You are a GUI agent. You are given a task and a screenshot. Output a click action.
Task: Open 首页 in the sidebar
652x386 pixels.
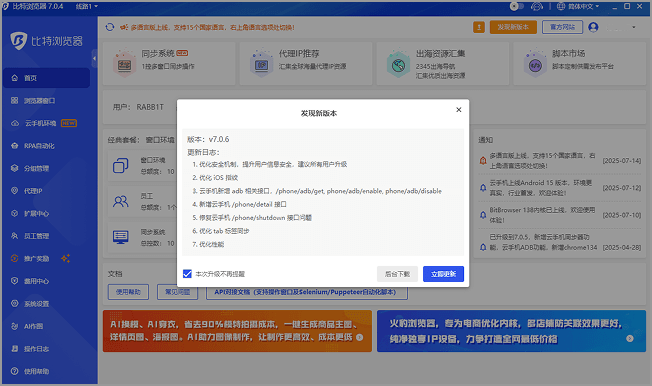point(46,78)
